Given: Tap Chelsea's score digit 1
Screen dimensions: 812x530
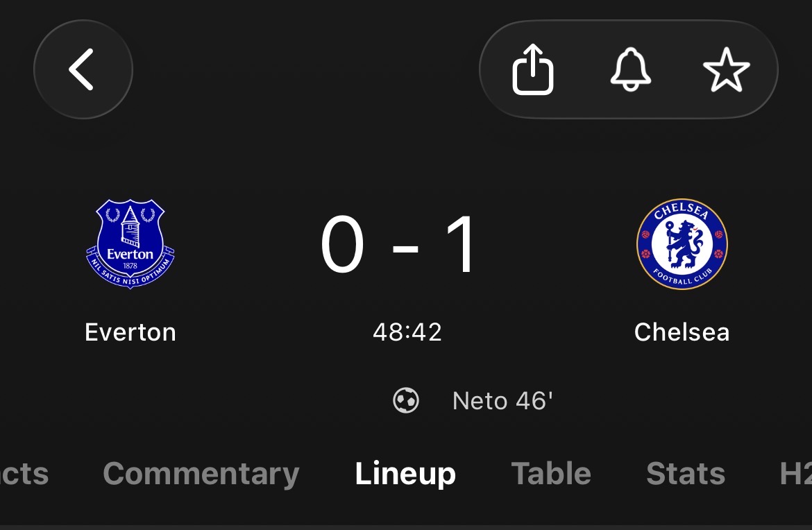Looking at the screenshot, I should [462, 244].
